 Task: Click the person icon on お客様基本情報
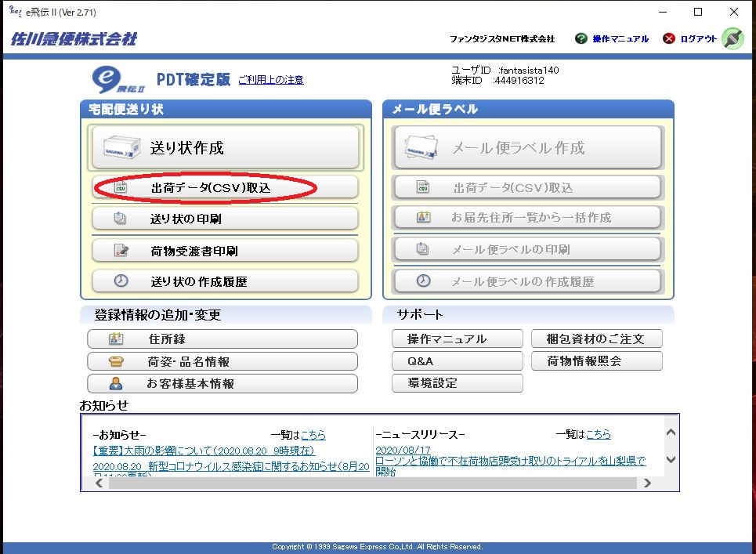[116, 384]
